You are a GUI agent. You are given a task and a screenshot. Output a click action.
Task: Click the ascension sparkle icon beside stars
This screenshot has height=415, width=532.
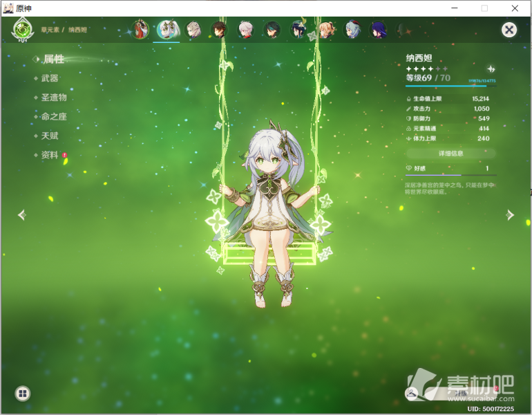[491, 69]
